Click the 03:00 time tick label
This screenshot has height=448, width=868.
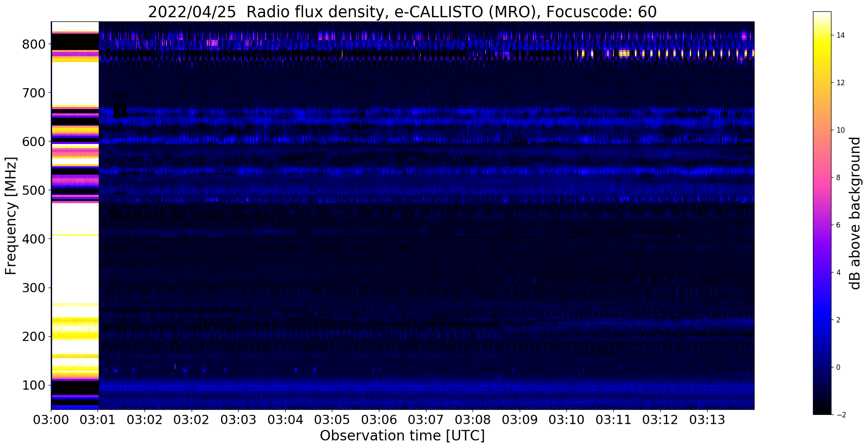[x=51, y=420]
